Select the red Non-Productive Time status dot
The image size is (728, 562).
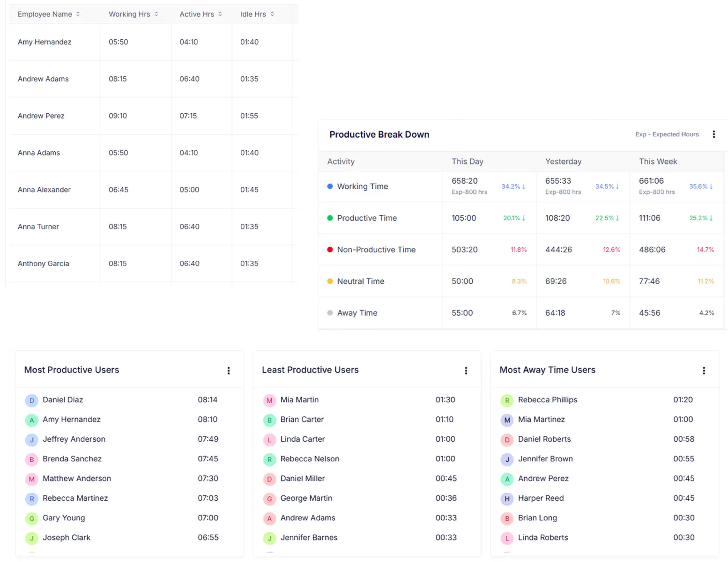(x=330, y=250)
